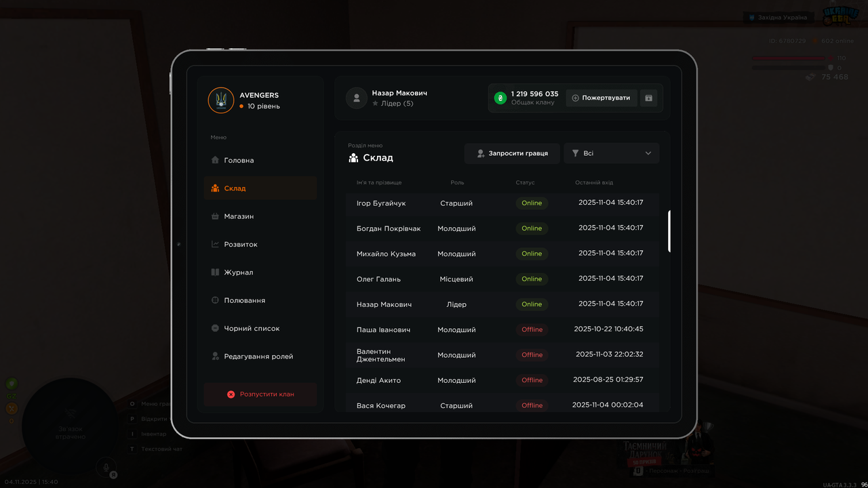Click the 10 рівень clan level label
868x488 pixels.
tap(263, 106)
